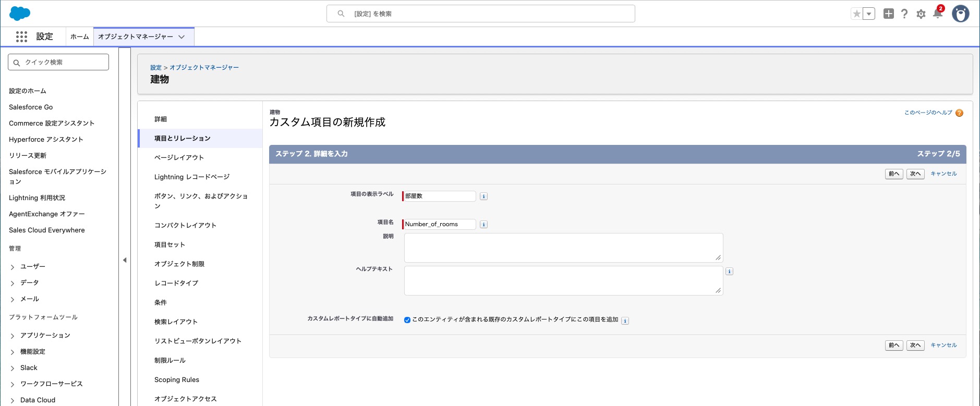
Task: Click the orange help icon for このページのヘルプ
Action: [959, 113]
